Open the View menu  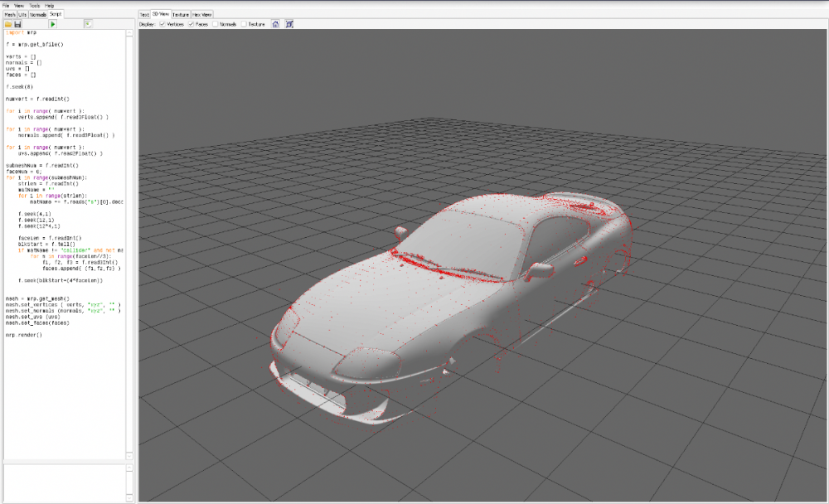click(19, 5)
